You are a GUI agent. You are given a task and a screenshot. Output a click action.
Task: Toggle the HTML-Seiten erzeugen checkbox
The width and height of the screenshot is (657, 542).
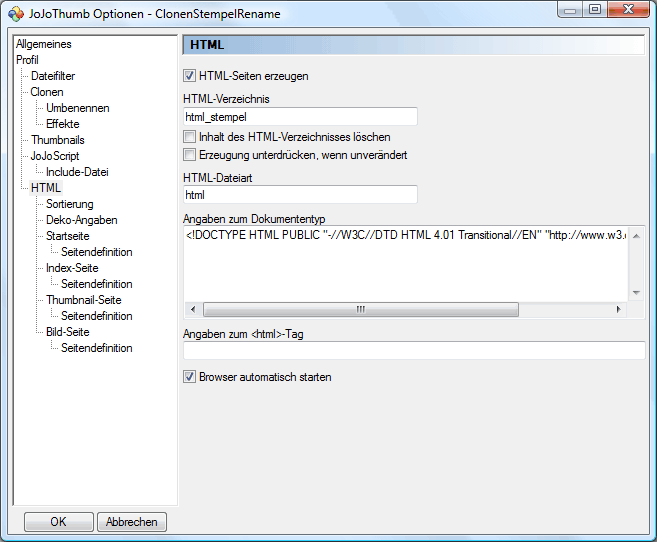pos(189,76)
